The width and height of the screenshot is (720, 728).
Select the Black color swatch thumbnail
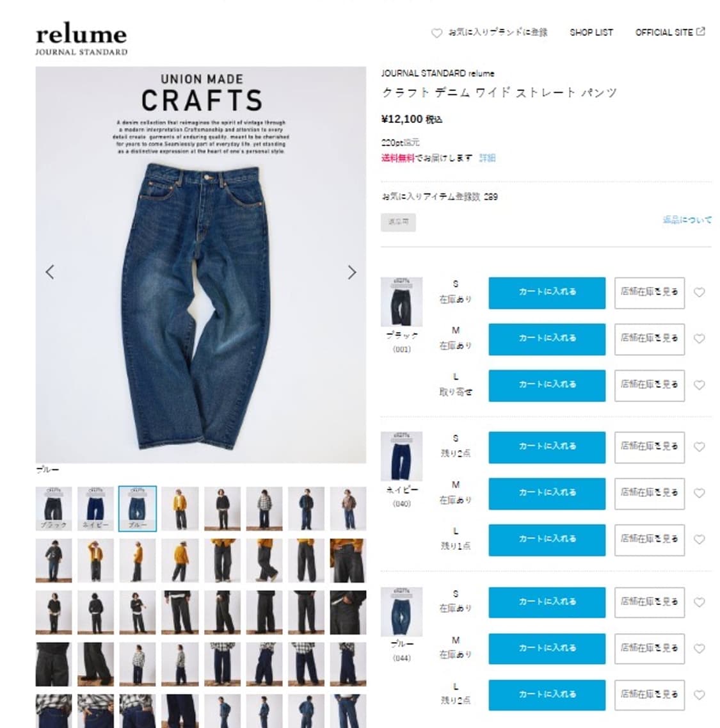(x=54, y=509)
